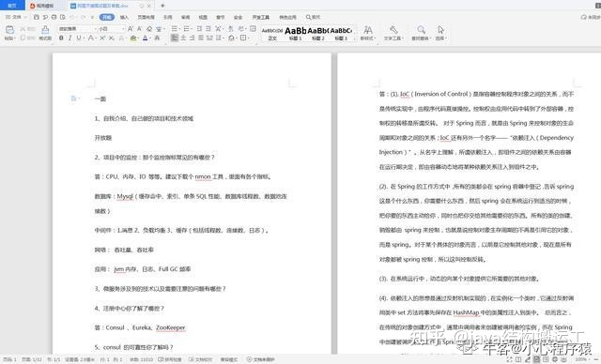Toggle spell check in the status bar

point(170,360)
